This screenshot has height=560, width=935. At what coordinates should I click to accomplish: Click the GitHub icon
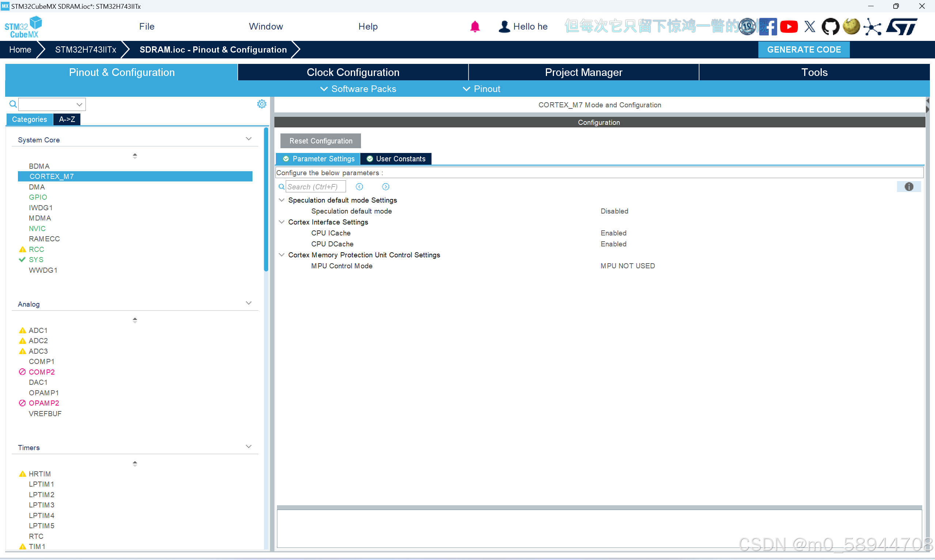pos(830,26)
